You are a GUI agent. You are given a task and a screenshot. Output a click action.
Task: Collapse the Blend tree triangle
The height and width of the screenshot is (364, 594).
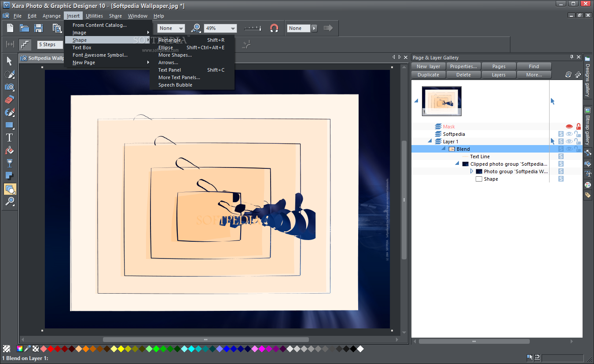(444, 149)
